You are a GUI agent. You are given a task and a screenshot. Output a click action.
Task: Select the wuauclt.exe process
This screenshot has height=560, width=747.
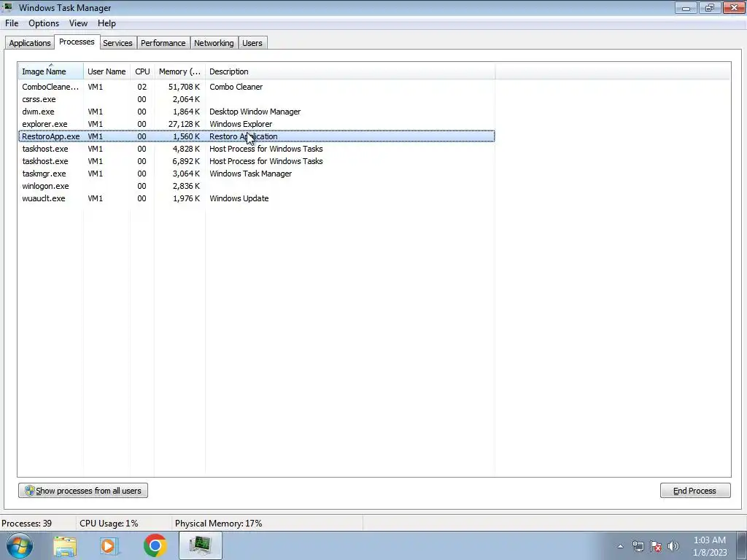coord(257,198)
